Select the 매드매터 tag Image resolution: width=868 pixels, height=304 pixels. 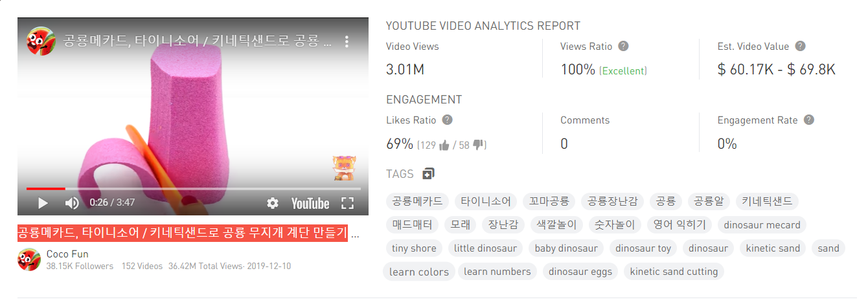[413, 224]
